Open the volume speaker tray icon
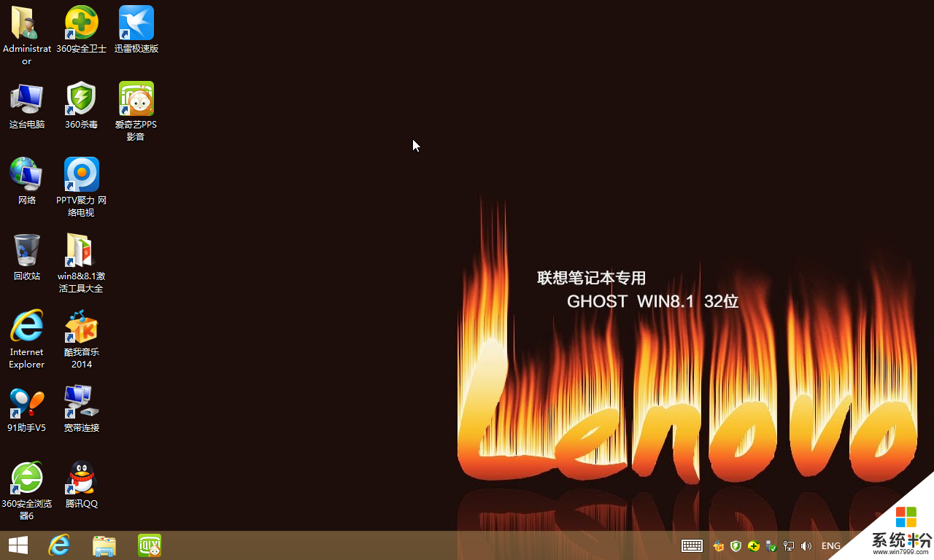Viewport: 934px width, 560px height. (806, 546)
